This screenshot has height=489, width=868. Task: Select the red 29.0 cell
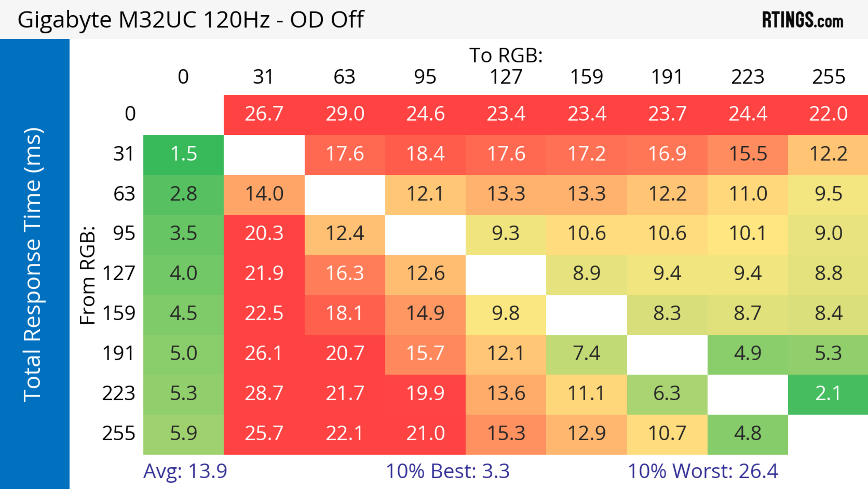tap(345, 114)
